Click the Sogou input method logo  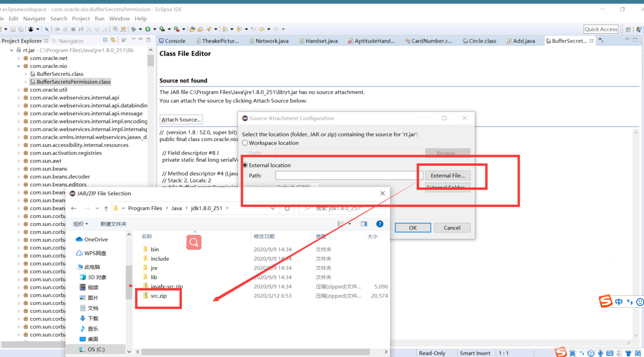tap(606, 301)
